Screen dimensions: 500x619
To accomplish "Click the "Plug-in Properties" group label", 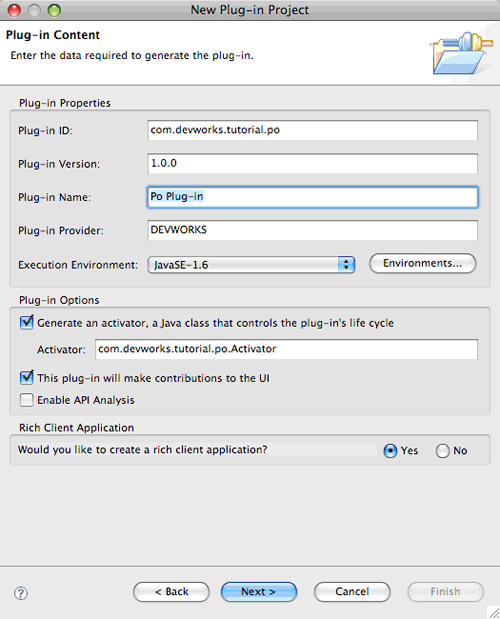I will pos(65,103).
